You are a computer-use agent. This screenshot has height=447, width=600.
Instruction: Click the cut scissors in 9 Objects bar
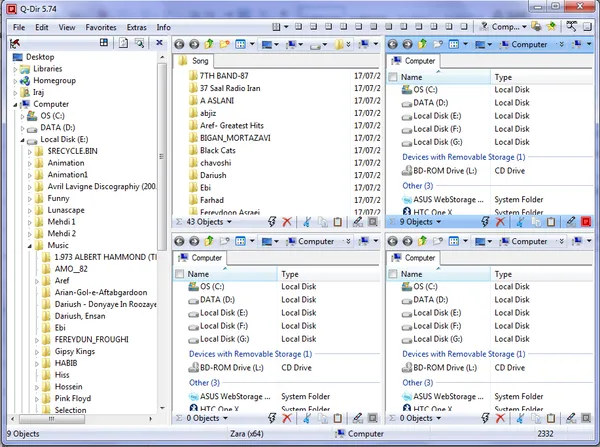(x=520, y=222)
